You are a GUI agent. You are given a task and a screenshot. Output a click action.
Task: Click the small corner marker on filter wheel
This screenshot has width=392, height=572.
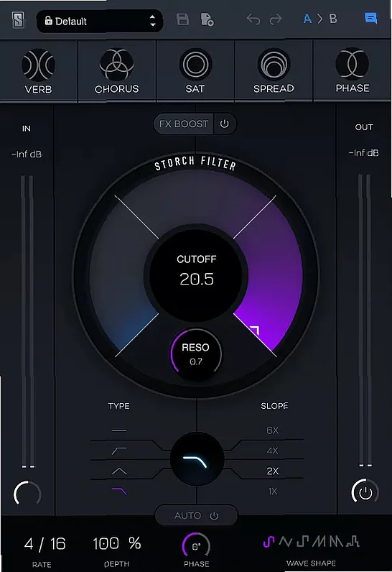[256, 330]
